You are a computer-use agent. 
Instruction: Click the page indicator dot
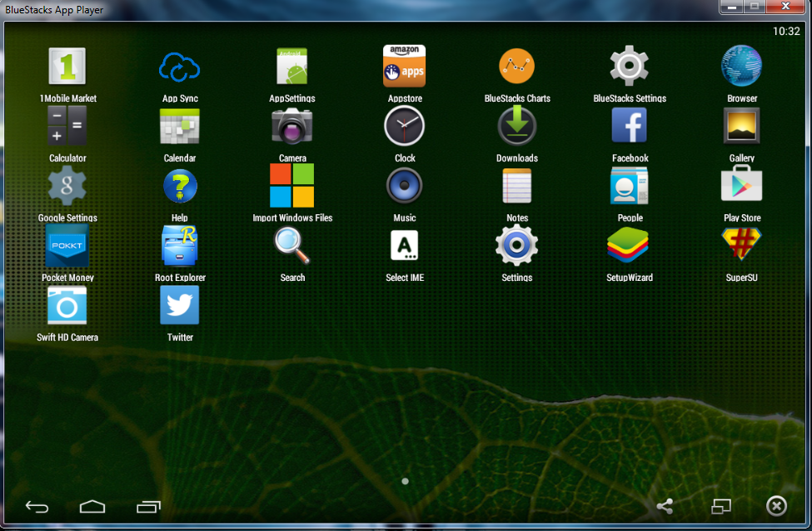pos(405,481)
